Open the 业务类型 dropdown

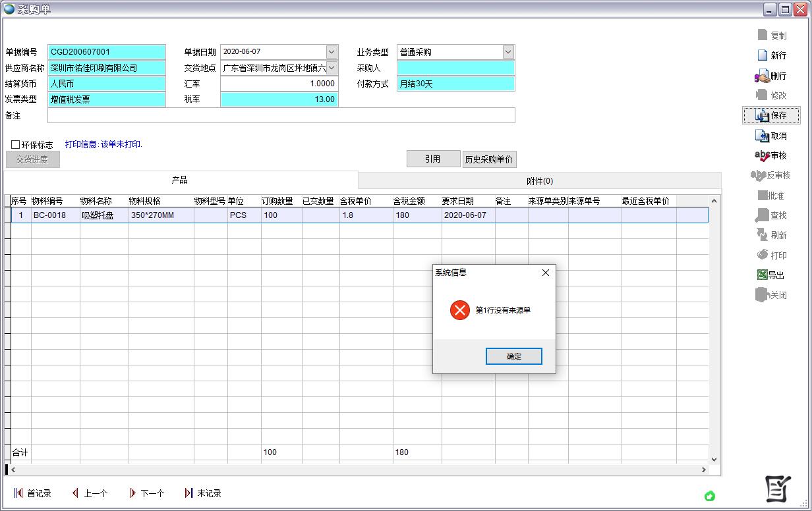click(x=508, y=52)
